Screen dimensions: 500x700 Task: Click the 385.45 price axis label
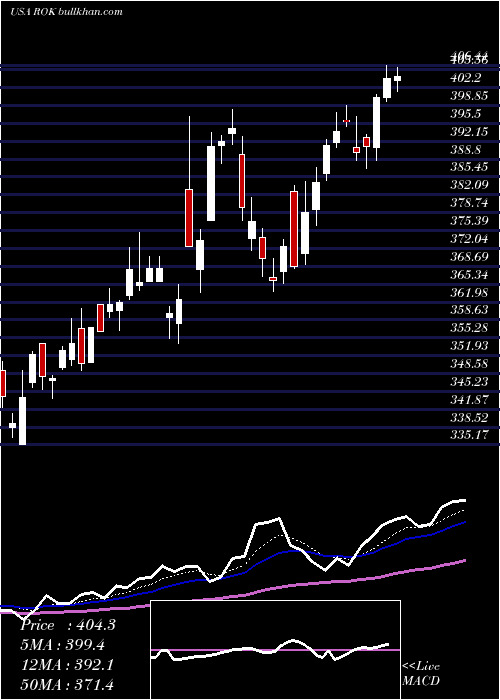pos(469,167)
